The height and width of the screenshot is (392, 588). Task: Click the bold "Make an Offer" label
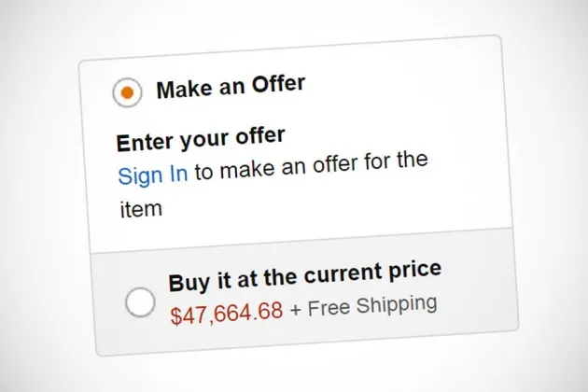click(x=231, y=87)
